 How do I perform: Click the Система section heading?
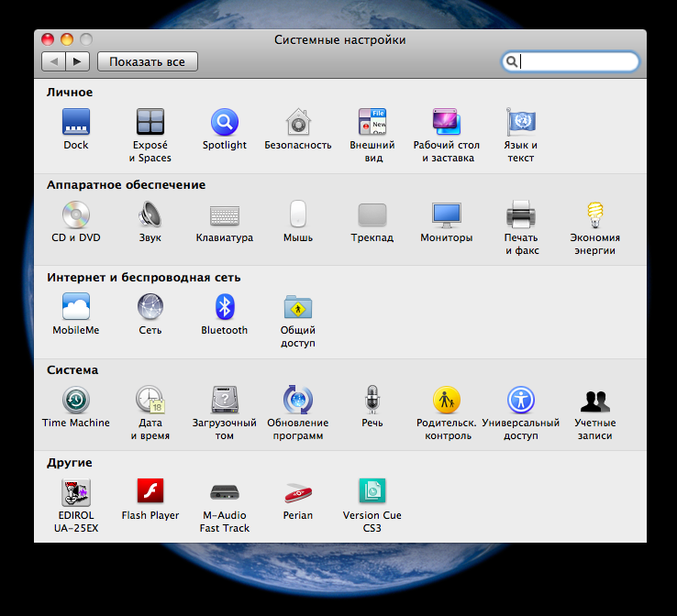(x=72, y=370)
